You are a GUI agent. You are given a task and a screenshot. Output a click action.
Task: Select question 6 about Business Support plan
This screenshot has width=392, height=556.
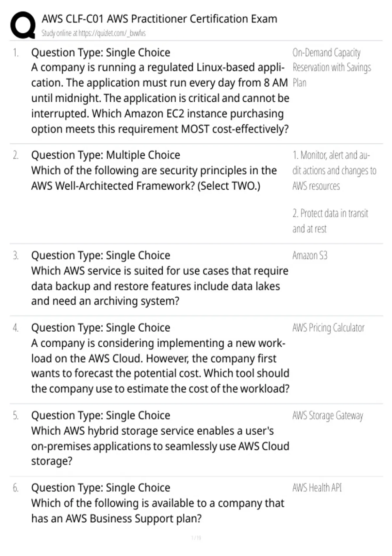click(158, 503)
